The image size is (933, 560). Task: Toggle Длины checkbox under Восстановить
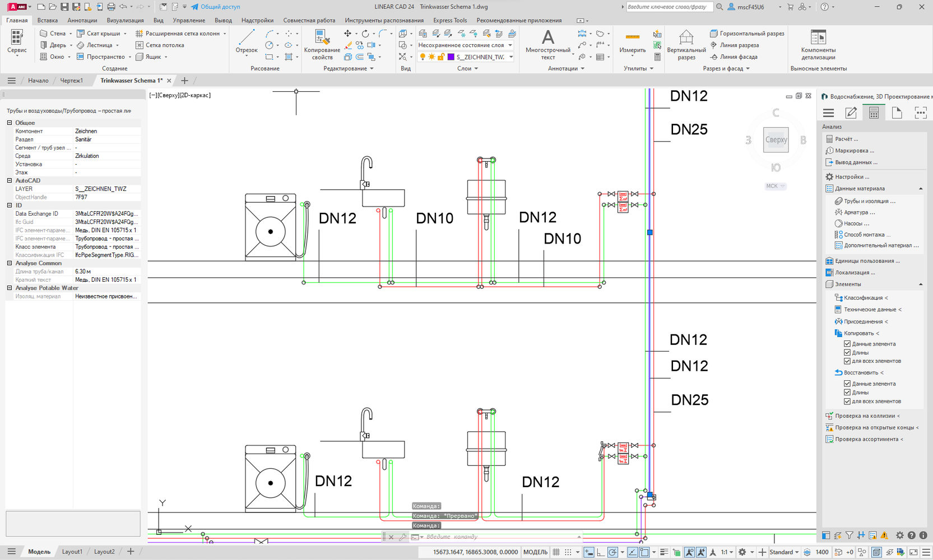click(x=847, y=393)
